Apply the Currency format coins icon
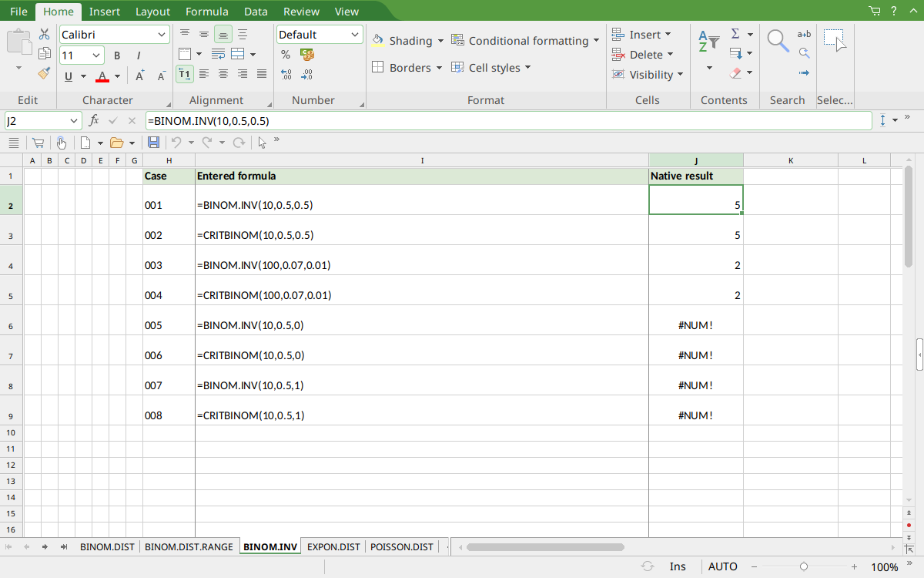This screenshot has width=924, height=578. [x=307, y=55]
